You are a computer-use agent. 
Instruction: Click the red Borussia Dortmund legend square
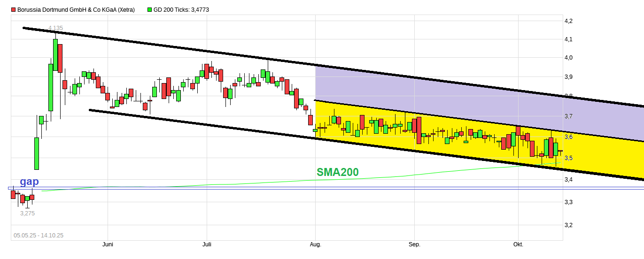point(13,9)
